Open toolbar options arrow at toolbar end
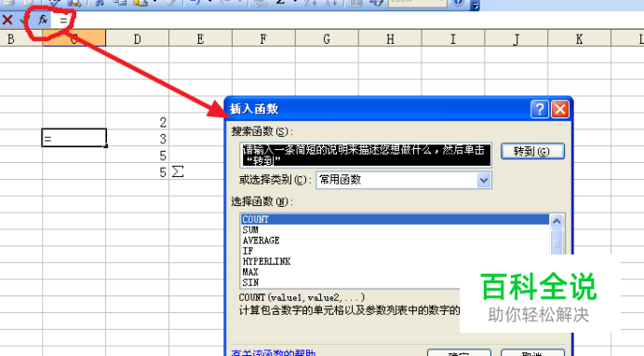Viewport: 644px width, 356px height. tap(475, 5)
